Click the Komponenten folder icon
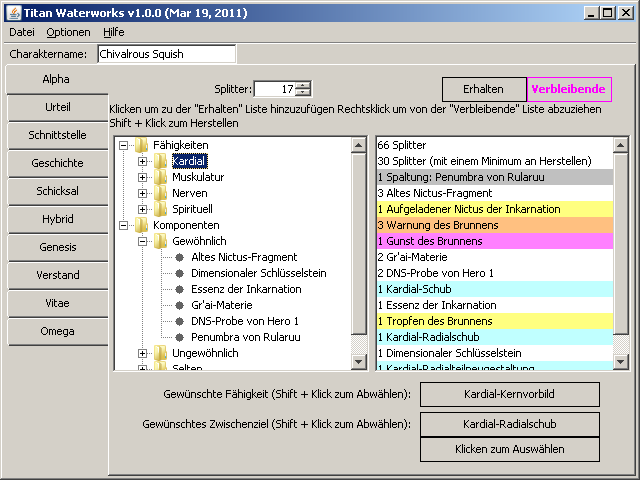The image size is (640, 480). click(141, 225)
